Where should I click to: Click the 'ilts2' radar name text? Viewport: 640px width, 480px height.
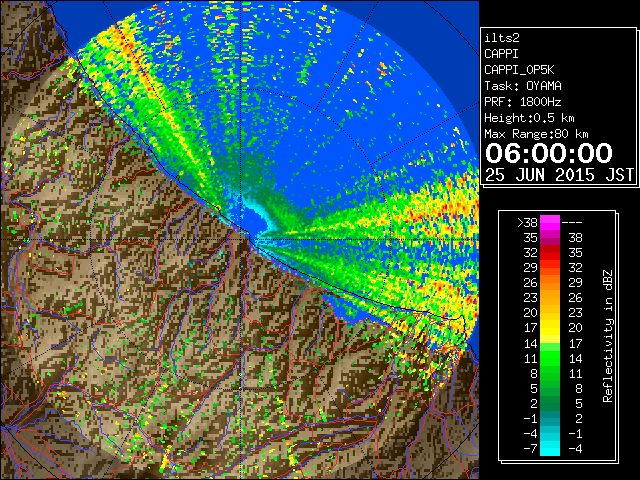(x=502, y=38)
